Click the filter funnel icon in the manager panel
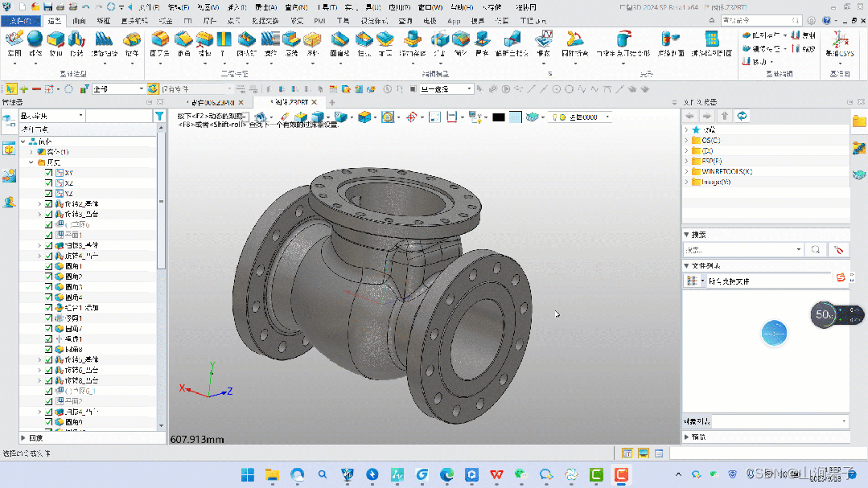868x488 pixels. (x=158, y=115)
